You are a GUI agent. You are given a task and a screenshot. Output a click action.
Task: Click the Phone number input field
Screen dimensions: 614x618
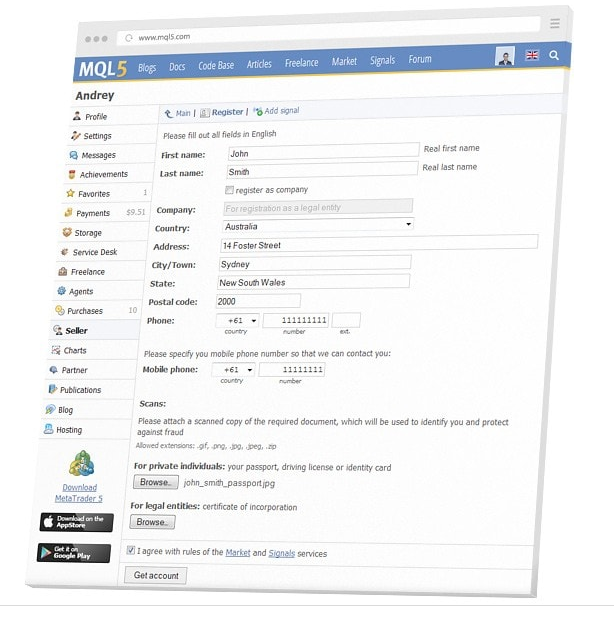click(x=296, y=320)
